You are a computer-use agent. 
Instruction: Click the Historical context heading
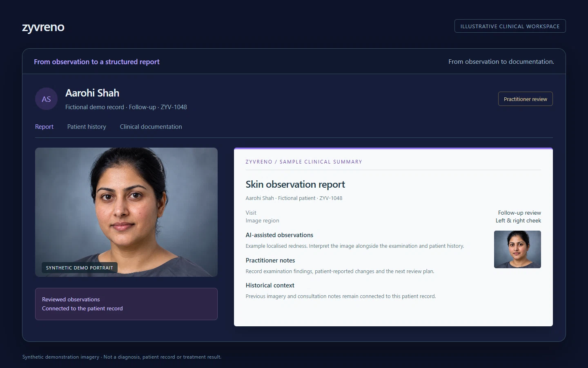(270, 285)
